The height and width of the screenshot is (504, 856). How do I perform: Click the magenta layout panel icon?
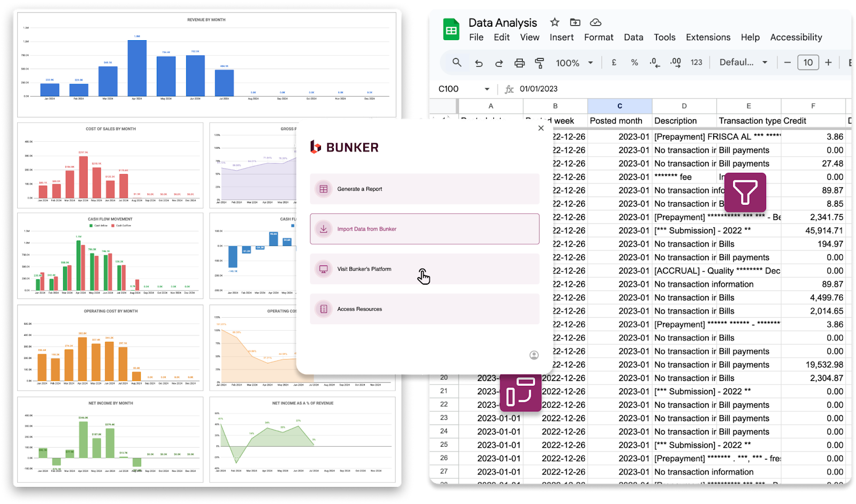coord(521,392)
